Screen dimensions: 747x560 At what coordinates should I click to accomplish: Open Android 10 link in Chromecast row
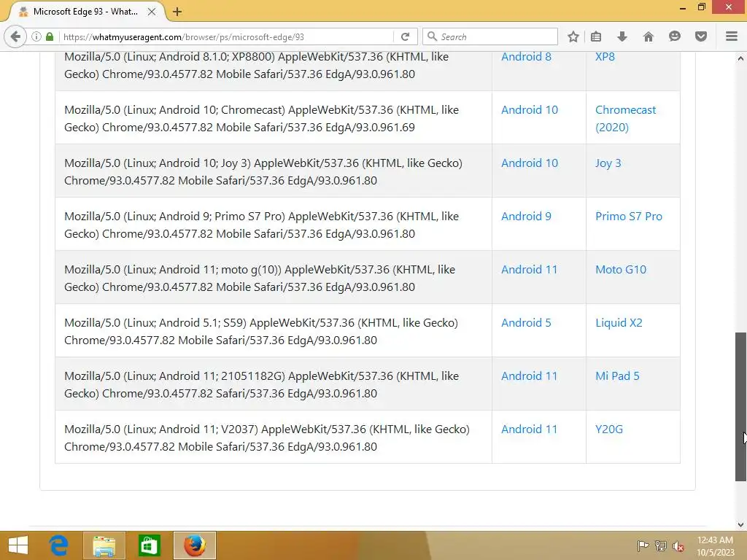[530, 110]
